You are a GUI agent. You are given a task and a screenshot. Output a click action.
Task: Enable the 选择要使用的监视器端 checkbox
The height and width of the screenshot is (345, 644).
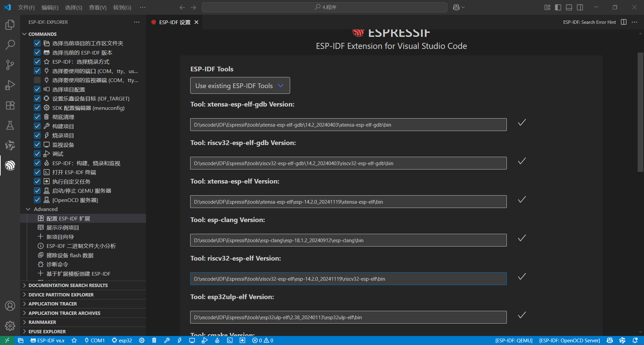tap(37, 80)
